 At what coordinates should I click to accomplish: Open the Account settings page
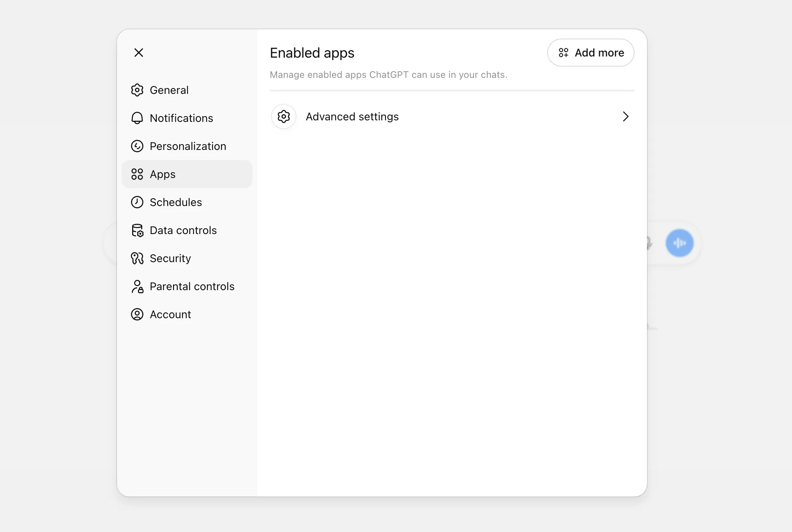click(x=170, y=314)
